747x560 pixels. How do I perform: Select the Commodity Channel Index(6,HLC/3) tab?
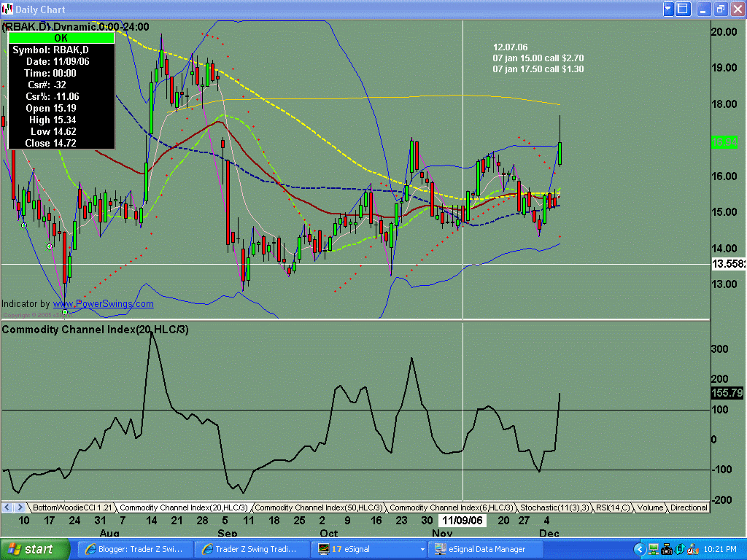point(451,507)
